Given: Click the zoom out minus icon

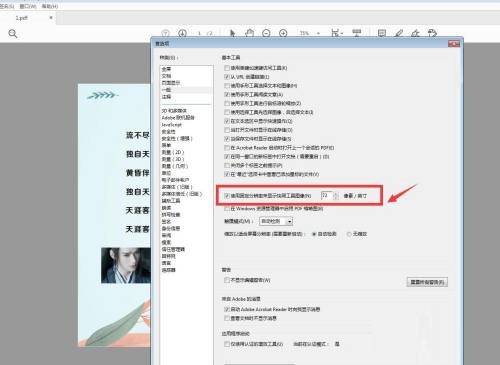Looking at the screenshot, I should click(x=266, y=33).
